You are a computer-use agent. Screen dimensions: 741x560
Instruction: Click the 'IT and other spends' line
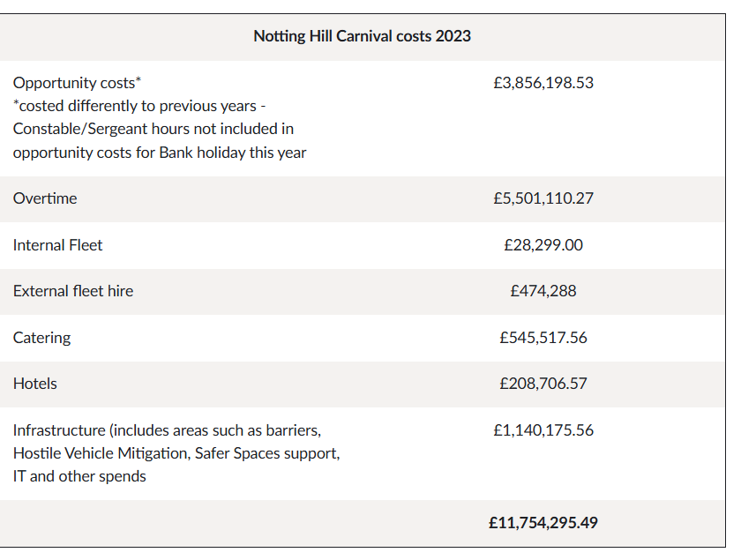79,476
